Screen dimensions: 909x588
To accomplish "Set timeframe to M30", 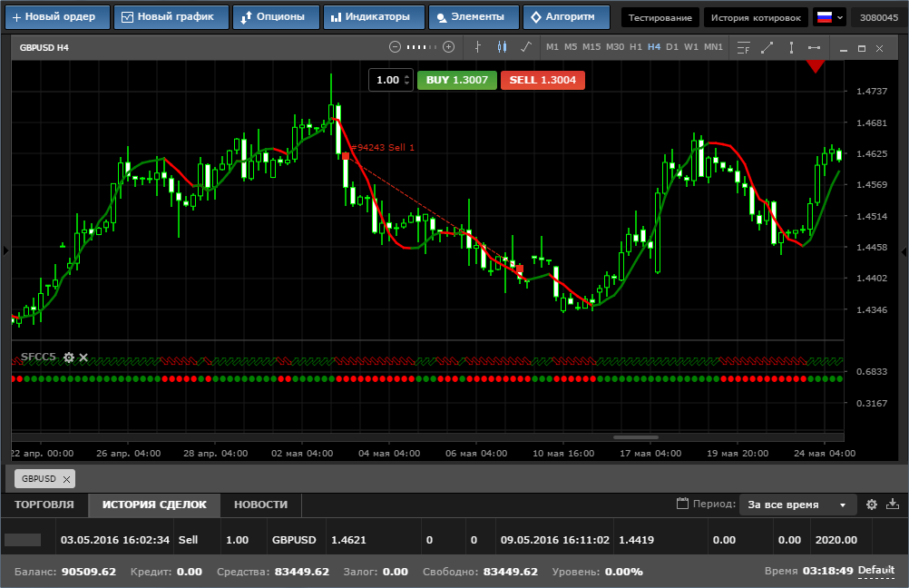I will [615, 47].
